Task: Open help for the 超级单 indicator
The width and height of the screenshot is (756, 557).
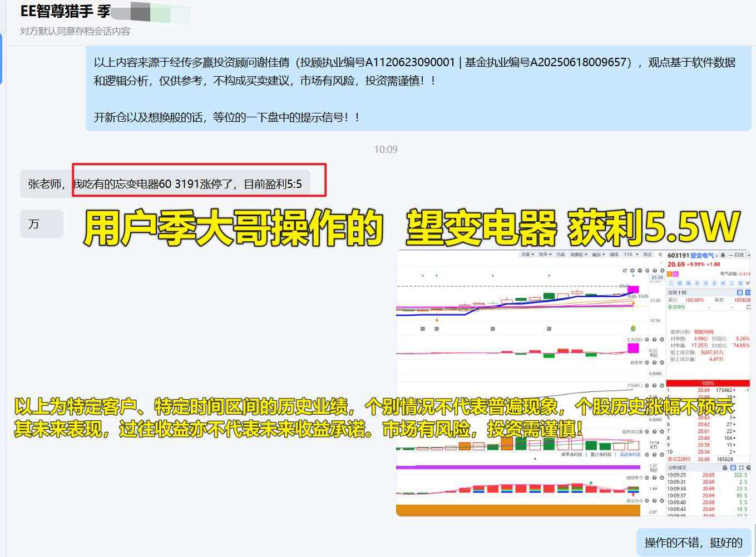Action: (654, 362)
